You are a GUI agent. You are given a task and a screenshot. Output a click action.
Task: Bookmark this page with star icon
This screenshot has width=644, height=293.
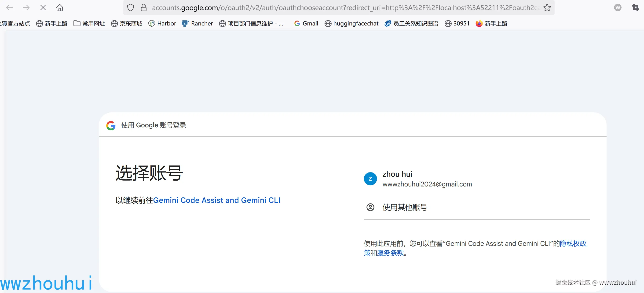pyautogui.click(x=547, y=8)
